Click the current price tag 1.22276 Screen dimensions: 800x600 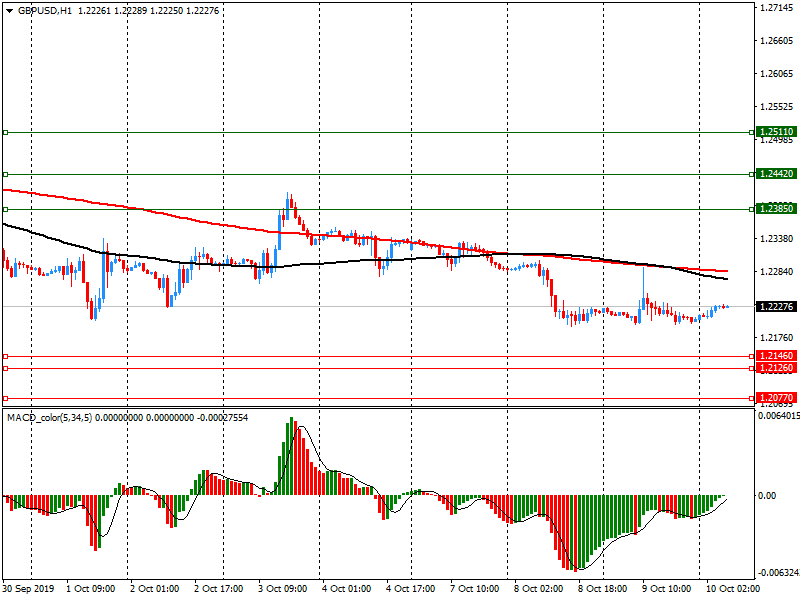(776, 306)
